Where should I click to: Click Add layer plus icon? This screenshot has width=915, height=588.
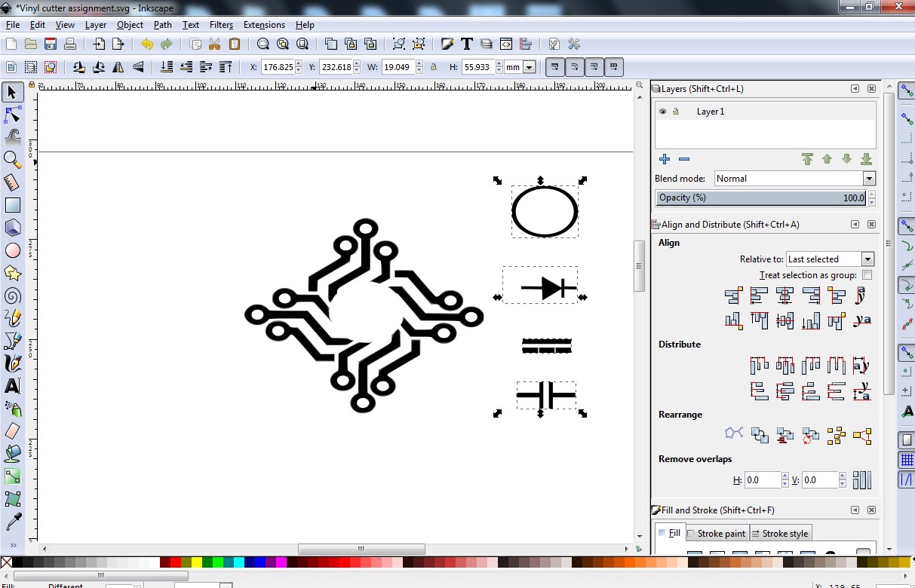point(665,159)
